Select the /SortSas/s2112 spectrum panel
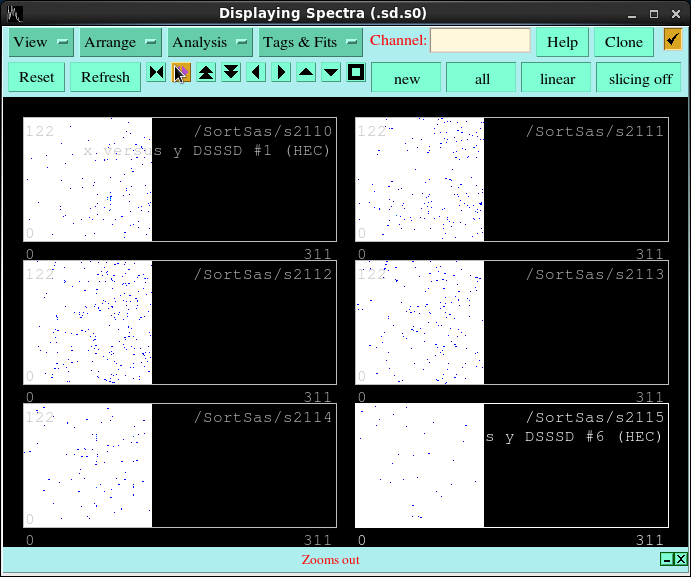Viewport: 691px width, 577px height. [x=180, y=322]
